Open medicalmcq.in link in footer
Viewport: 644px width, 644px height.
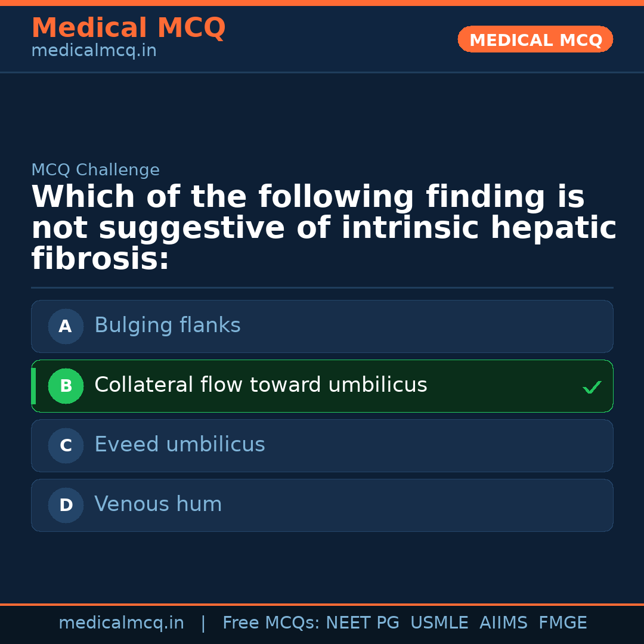121,623
